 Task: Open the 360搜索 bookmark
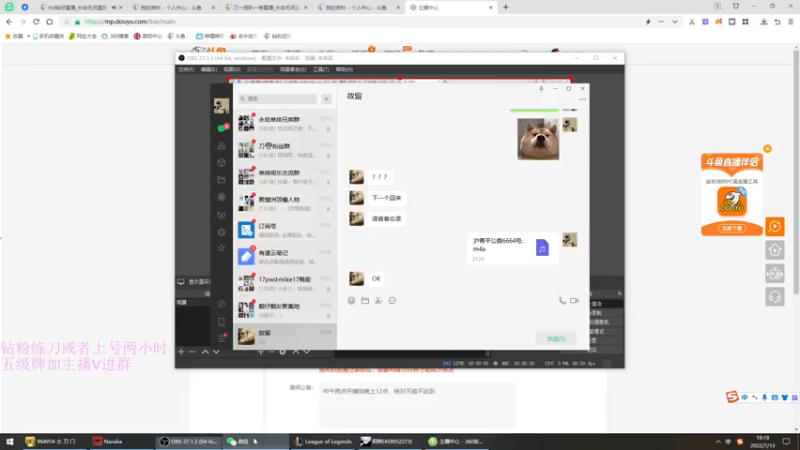pyautogui.click(x=115, y=36)
